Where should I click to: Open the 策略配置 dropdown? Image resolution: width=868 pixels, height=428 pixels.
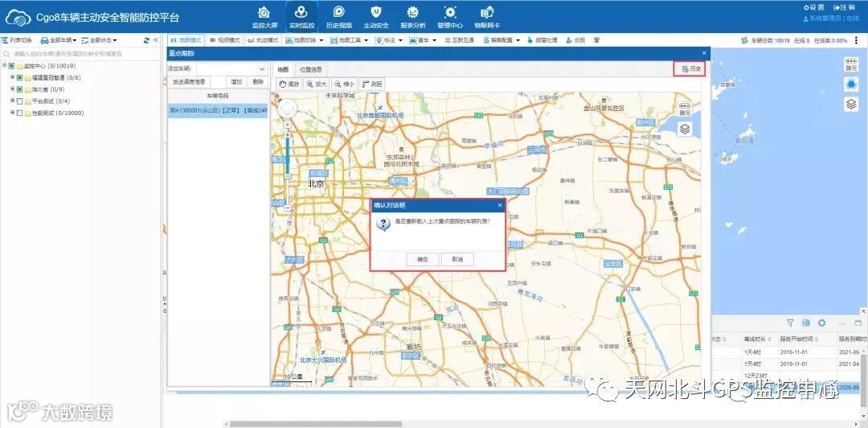[x=501, y=40]
